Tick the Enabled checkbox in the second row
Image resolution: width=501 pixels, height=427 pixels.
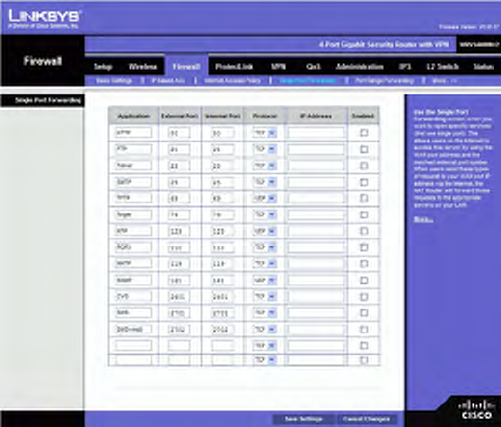[x=364, y=149]
